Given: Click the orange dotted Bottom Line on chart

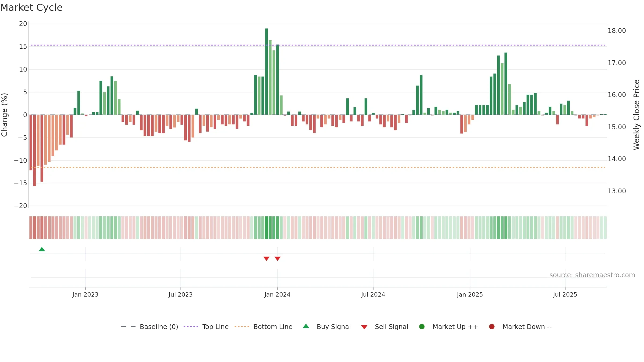Looking at the screenshot, I should pyautogui.click(x=318, y=167).
